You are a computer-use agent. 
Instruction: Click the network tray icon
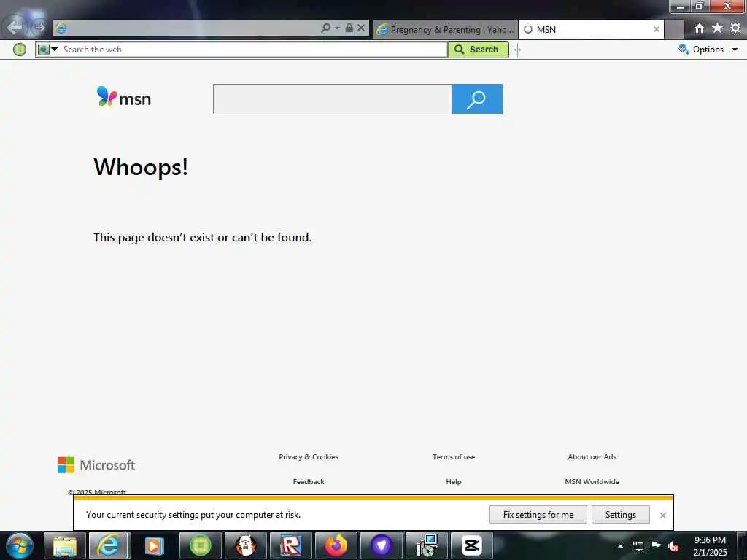pos(638,546)
